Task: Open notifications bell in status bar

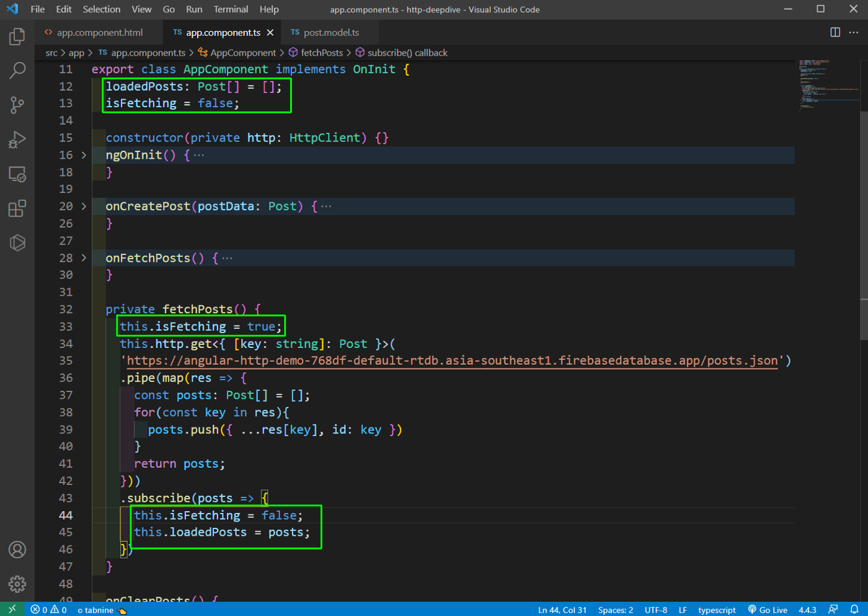Action: (x=854, y=609)
